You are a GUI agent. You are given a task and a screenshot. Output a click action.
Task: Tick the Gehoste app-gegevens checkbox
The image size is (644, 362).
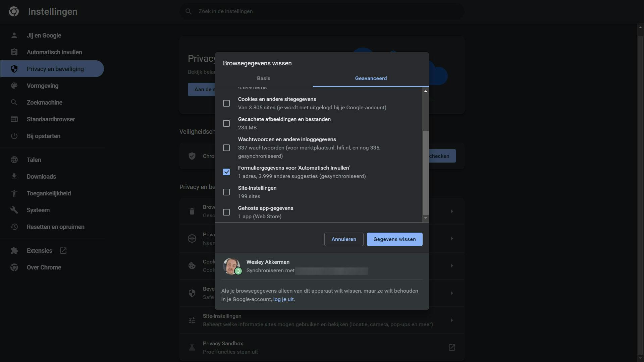tap(226, 212)
